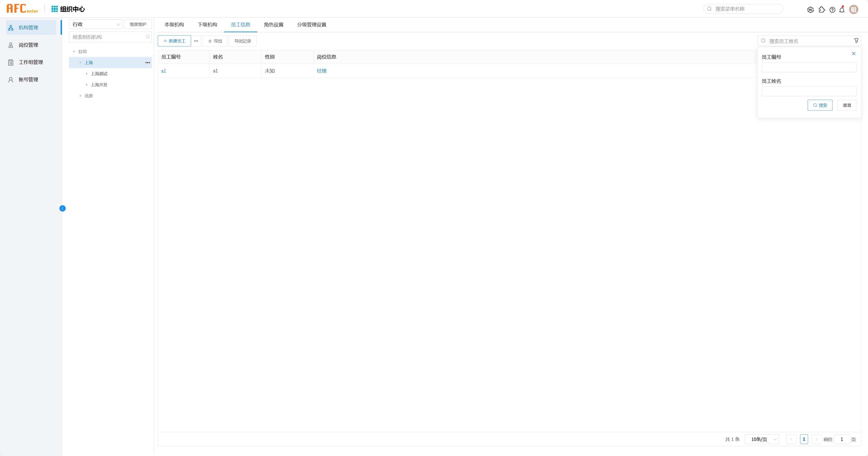Open the apps grid icon beside 组织中心
The width and height of the screenshot is (868, 456).
coord(54,9)
